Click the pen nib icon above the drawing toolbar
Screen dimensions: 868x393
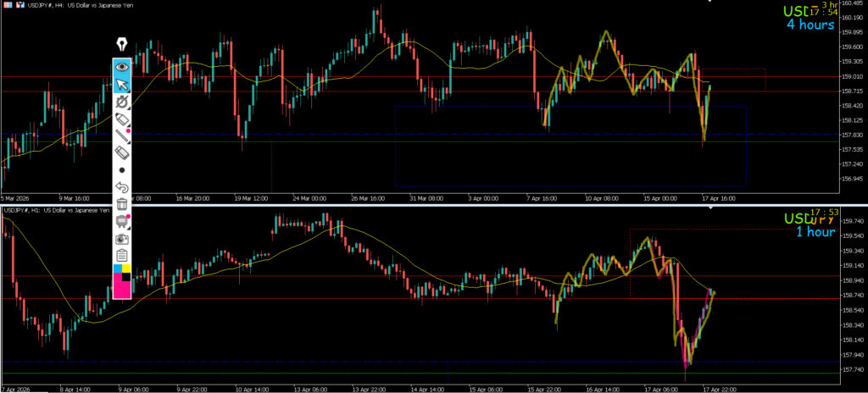121,44
